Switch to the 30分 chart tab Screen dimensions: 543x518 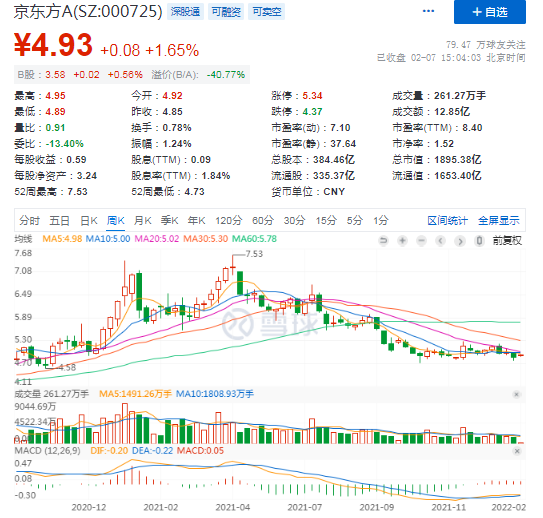[294, 220]
